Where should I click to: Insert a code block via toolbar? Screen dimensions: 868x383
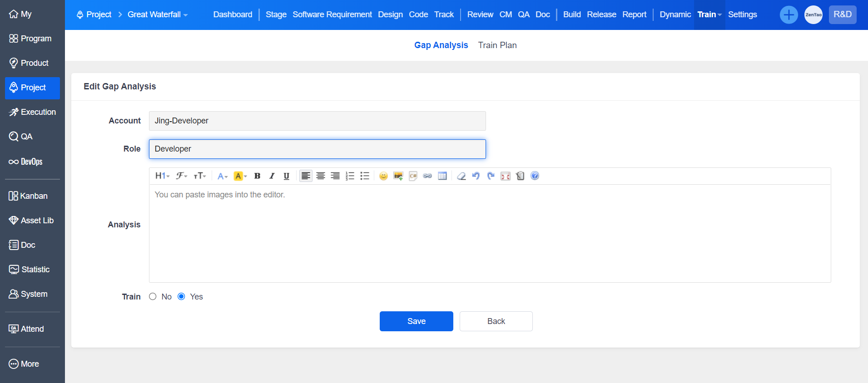coord(413,176)
